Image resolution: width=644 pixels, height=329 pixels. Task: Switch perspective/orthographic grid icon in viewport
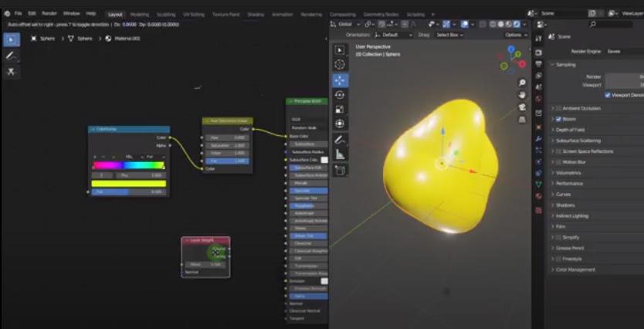click(522, 120)
